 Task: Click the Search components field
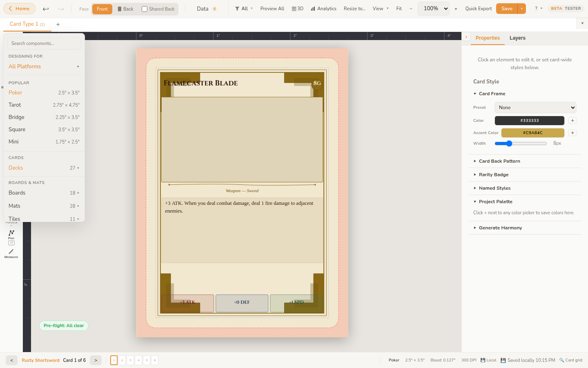(44, 43)
